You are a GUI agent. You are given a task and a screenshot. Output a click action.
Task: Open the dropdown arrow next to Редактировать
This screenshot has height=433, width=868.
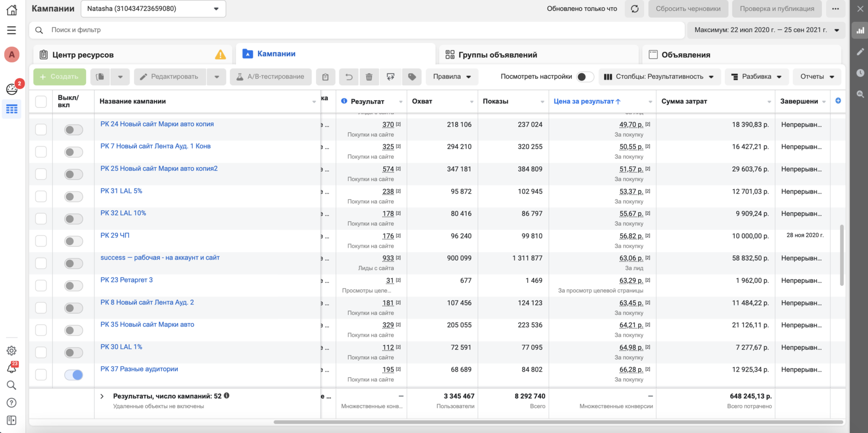(x=216, y=77)
